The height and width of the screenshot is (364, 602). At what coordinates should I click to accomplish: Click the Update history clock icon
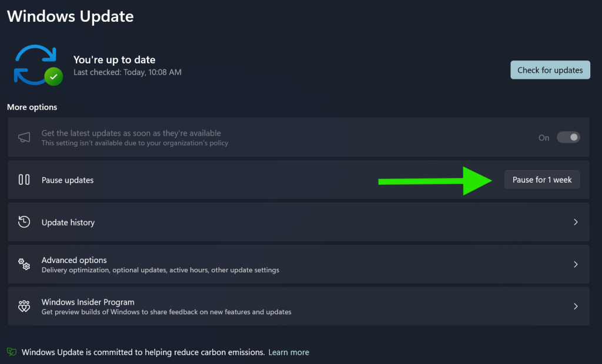24,222
